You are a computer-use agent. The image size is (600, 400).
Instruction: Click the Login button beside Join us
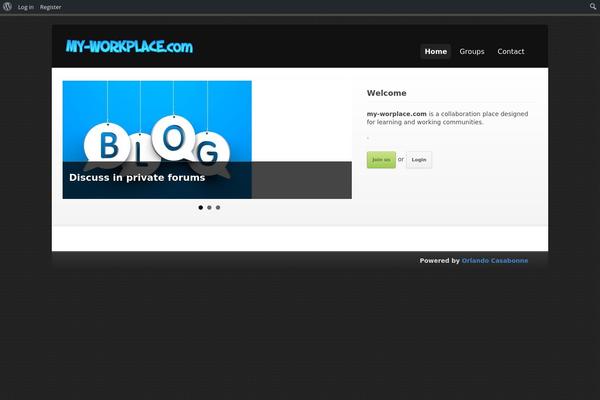pyautogui.click(x=419, y=160)
